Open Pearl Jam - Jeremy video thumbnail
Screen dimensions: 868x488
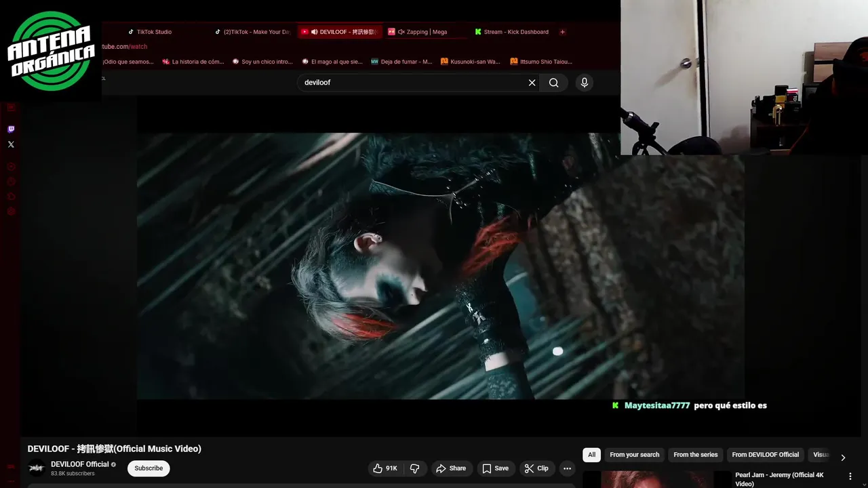pyautogui.click(x=657, y=480)
